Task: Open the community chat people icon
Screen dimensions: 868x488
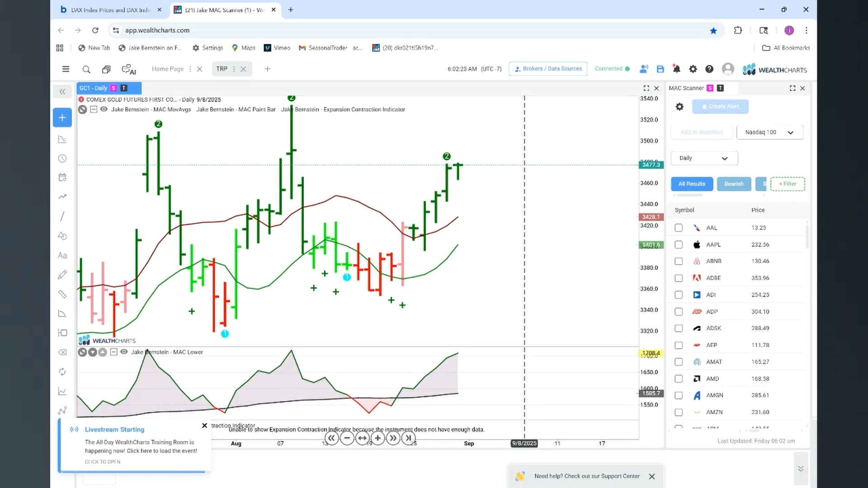Action: click(x=644, y=69)
